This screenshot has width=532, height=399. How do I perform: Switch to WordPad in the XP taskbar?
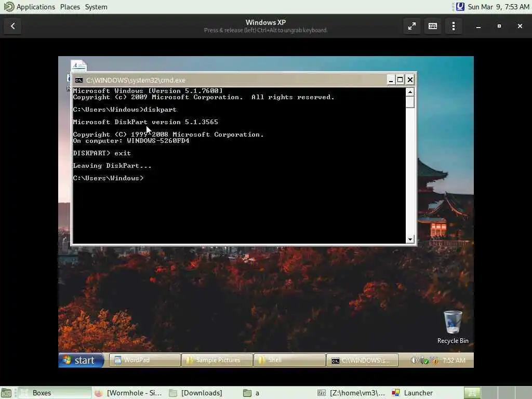pos(145,360)
